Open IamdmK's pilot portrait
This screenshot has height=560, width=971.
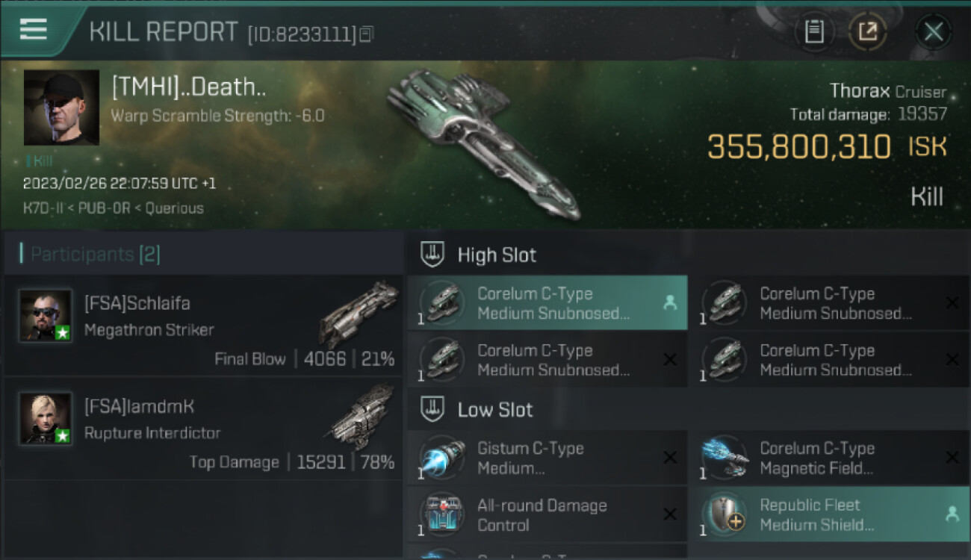tap(46, 418)
